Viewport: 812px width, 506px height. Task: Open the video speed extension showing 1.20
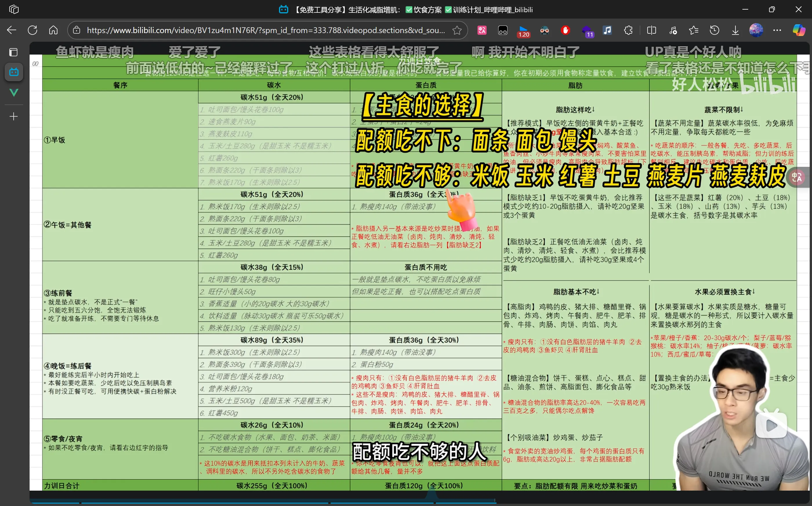[524, 31]
